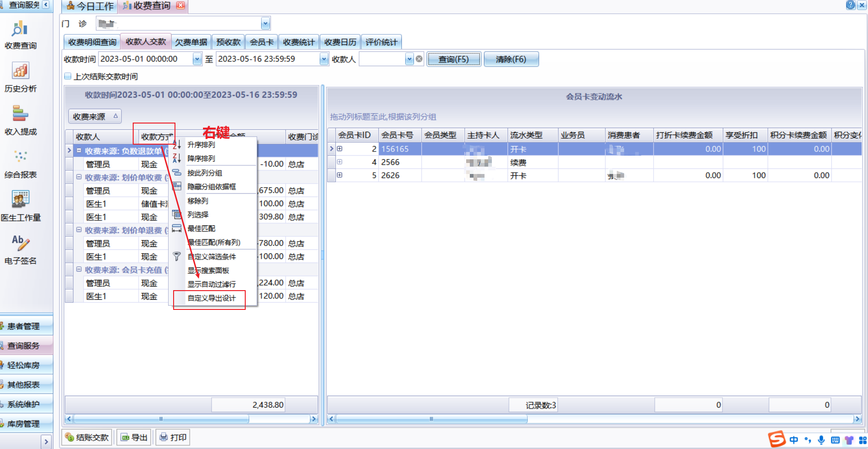The height and width of the screenshot is (449, 868).
Task: Clear the 收款人 field with the X icon
Action: pyautogui.click(x=419, y=59)
